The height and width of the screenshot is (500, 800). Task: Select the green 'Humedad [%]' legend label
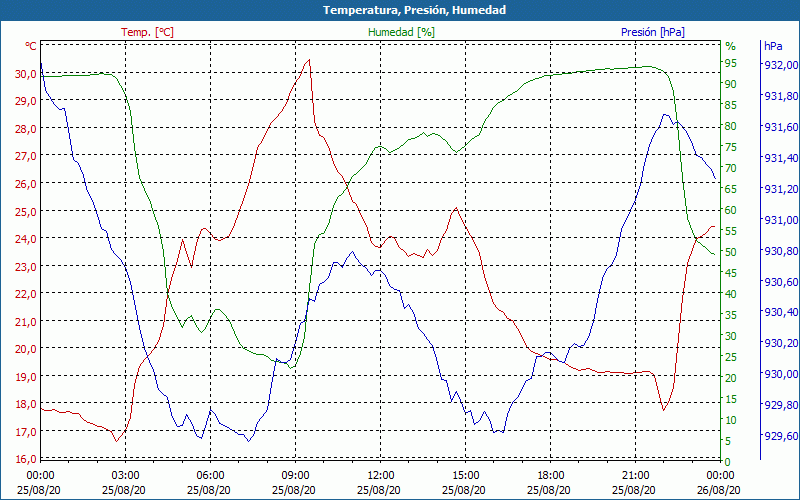click(x=402, y=32)
